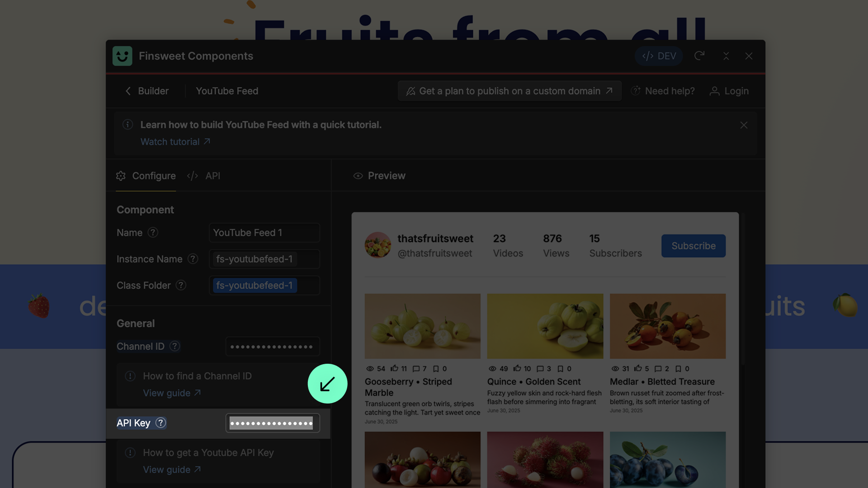This screenshot has width=868, height=488.
Task: Click the Finsweet Components smiley logo
Action: coord(122,56)
